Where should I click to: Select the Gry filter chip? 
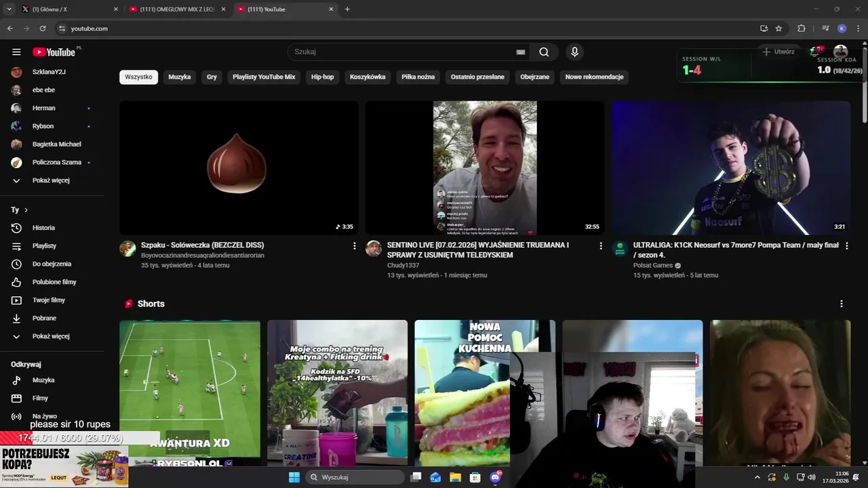pos(212,77)
